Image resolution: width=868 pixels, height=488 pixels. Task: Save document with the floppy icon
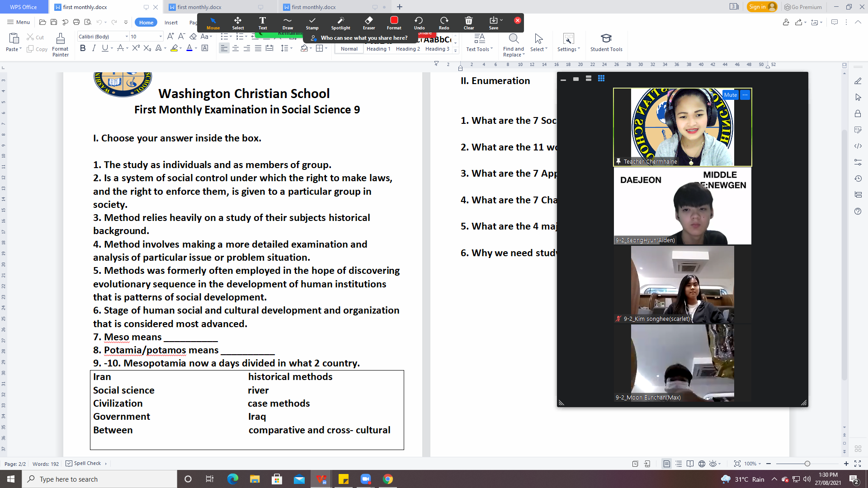tap(54, 22)
